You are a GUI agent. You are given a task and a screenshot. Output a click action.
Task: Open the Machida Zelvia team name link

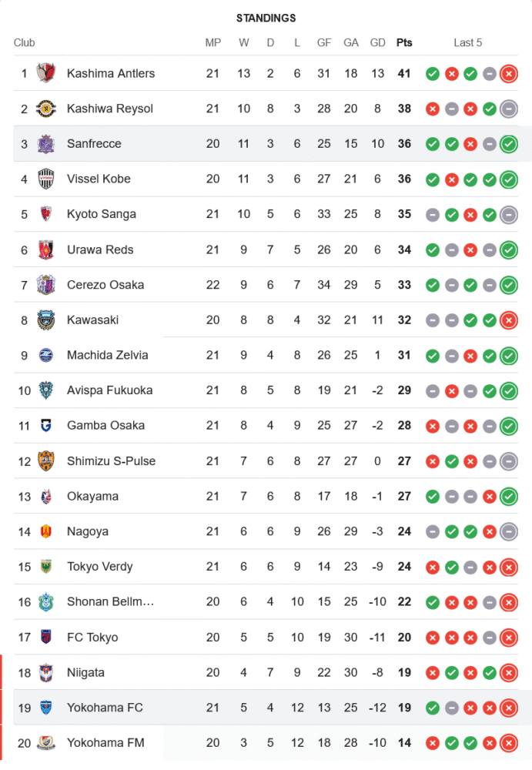107,355
